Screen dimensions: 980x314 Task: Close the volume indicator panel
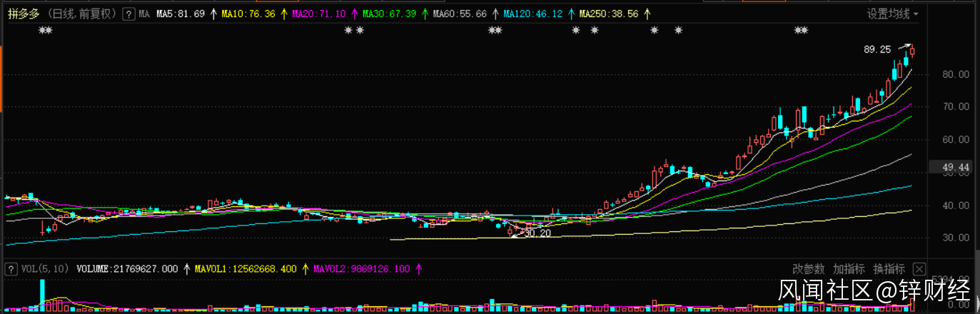919,269
